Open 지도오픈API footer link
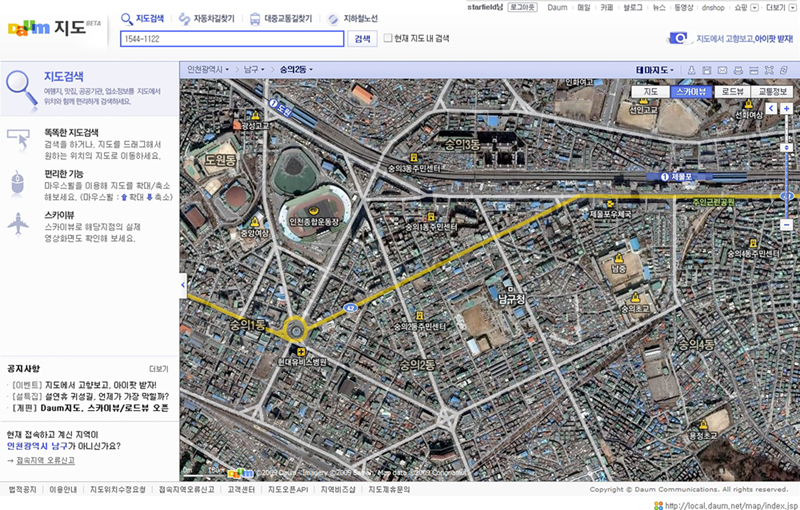The height and width of the screenshot is (510, 800). click(288, 490)
